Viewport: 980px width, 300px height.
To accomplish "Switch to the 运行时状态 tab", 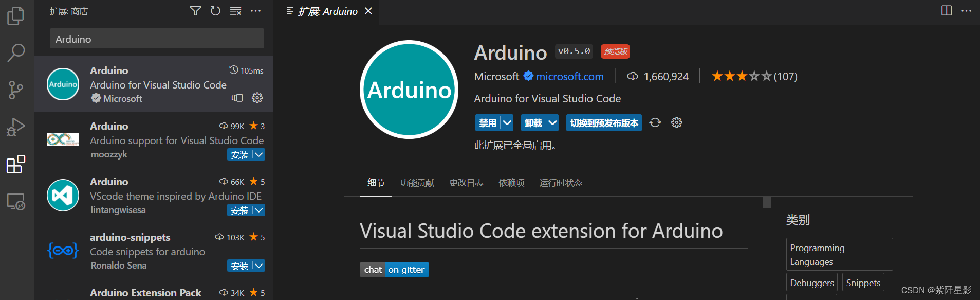I will click(561, 183).
